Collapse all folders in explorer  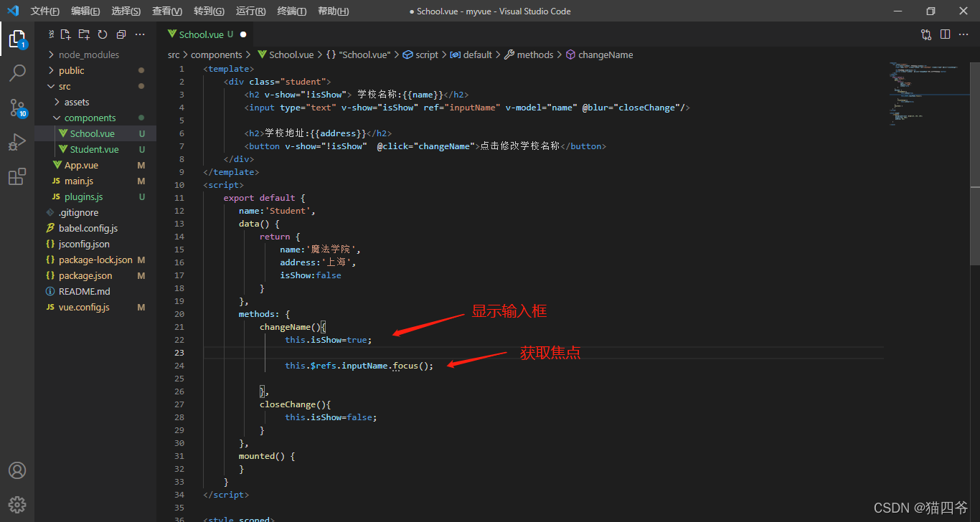click(121, 34)
